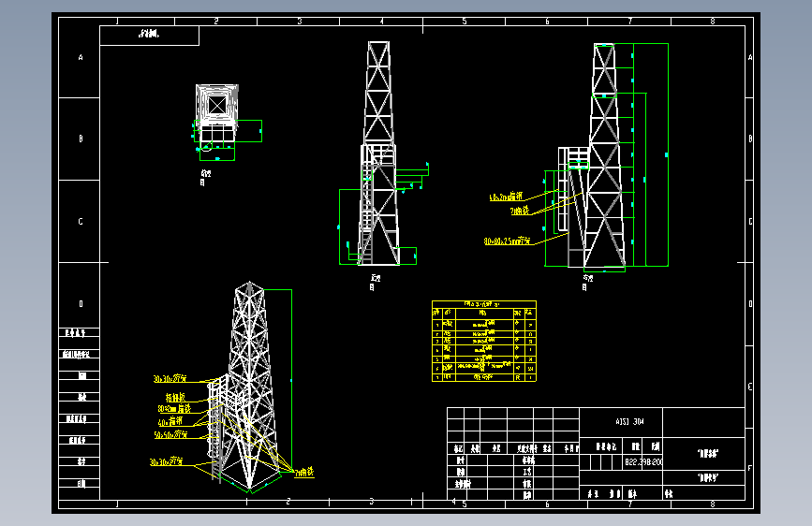Click the last row of the yellow parts list

coord(483,377)
